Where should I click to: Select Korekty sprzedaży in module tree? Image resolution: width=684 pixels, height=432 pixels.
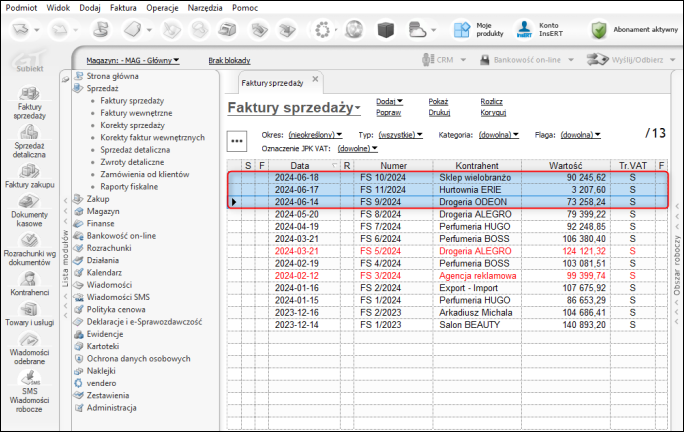point(132,125)
